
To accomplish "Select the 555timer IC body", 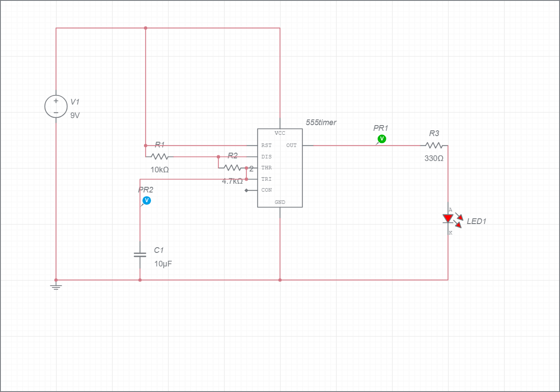I will click(280, 168).
